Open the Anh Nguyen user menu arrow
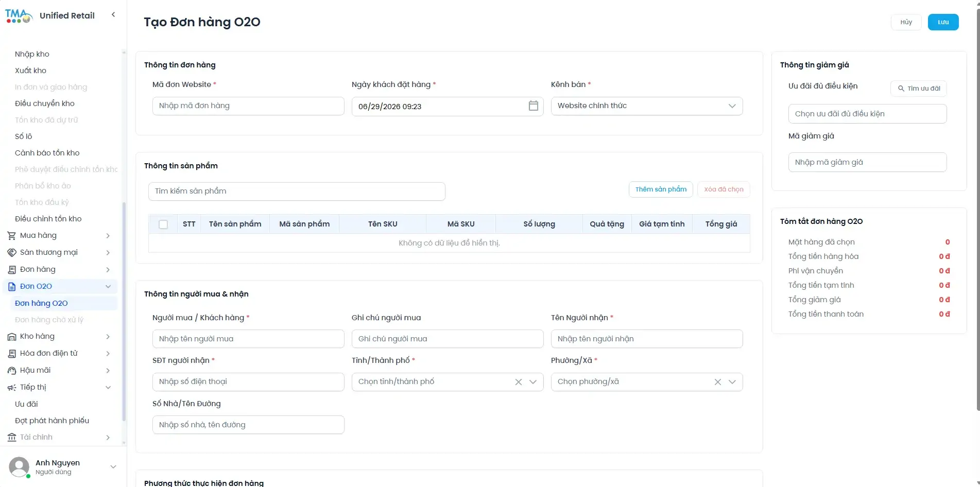Image resolution: width=980 pixels, height=487 pixels. pyautogui.click(x=113, y=467)
